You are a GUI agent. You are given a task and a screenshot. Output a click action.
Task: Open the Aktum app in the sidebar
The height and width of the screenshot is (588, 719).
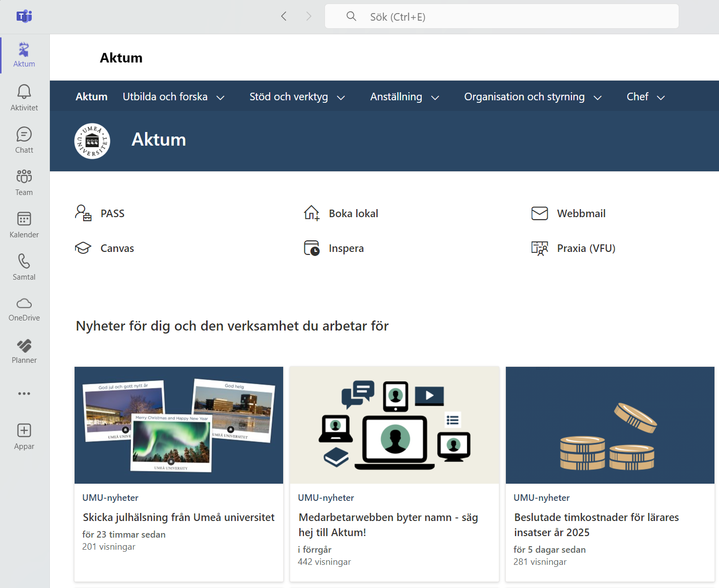(24, 54)
